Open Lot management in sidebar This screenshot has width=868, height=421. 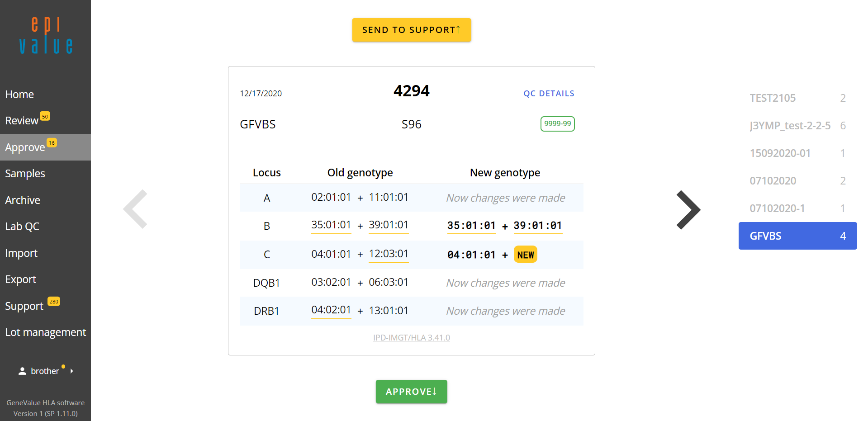point(45,332)
